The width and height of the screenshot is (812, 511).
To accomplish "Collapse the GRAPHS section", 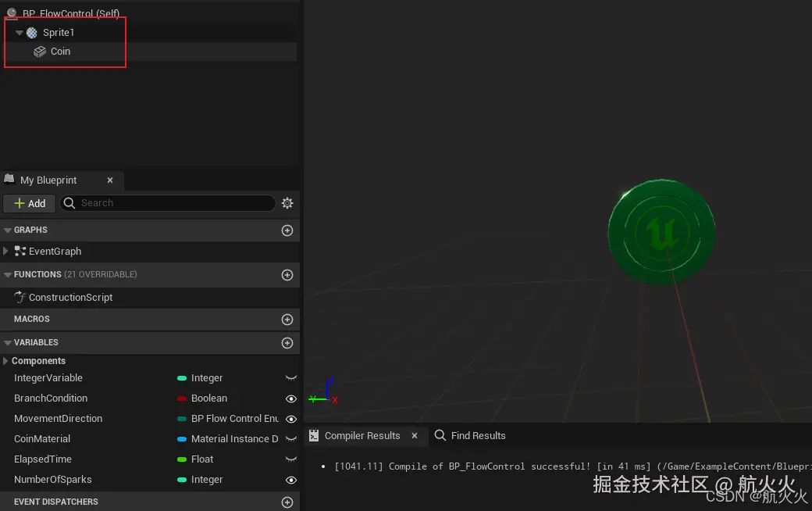I will [7, 230].
